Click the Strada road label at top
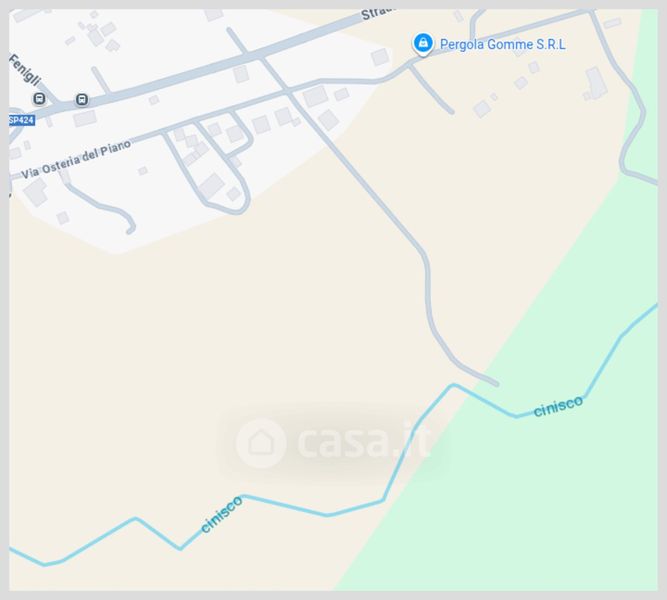This screenshot has width=667, height=600. point(379,13)
